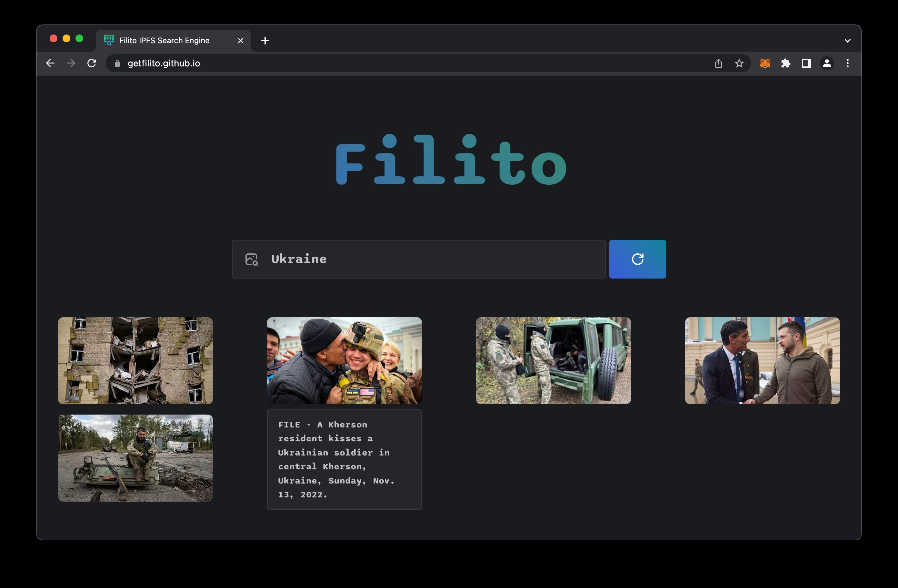Click the blue search refresh button
The height and width of the screenshot is (588, 898).
point(637,259)
